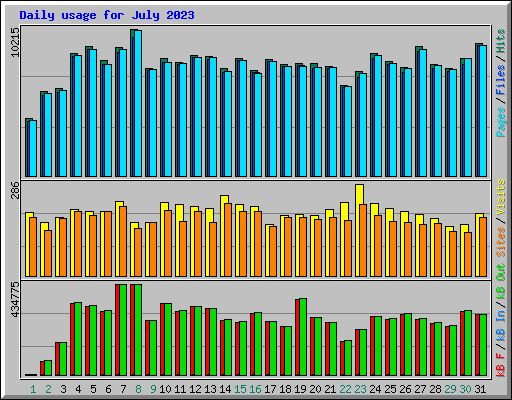
Task: Click day label 1 on the x-axis
Action: [33, 389]
